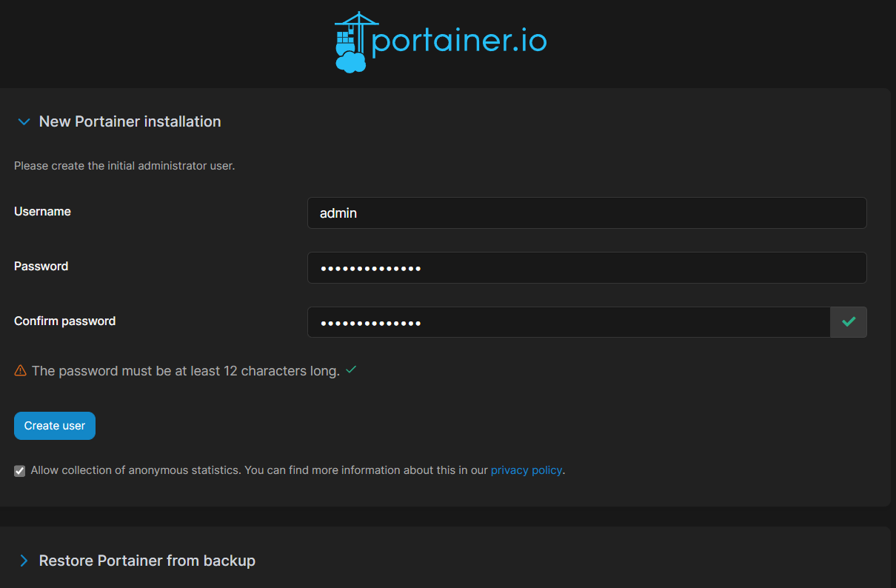
Task: Click the Confirm password label
Action: 64,321
